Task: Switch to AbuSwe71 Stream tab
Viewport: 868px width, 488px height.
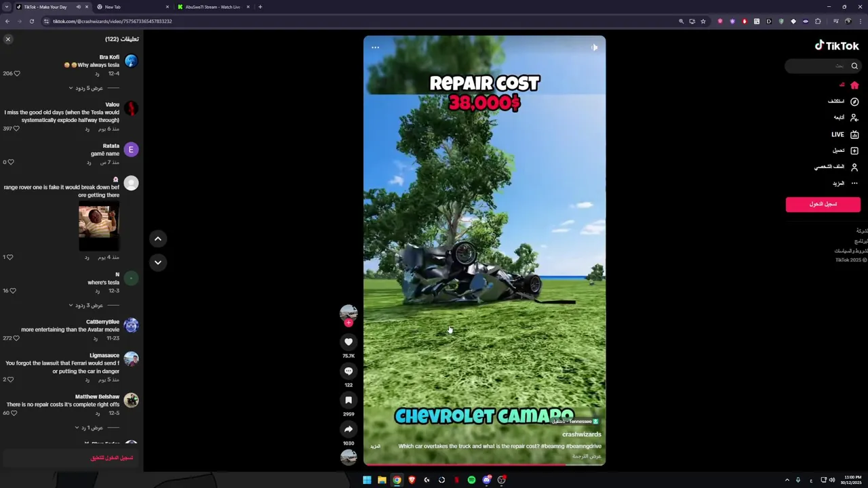Action: tap(213, 7)
